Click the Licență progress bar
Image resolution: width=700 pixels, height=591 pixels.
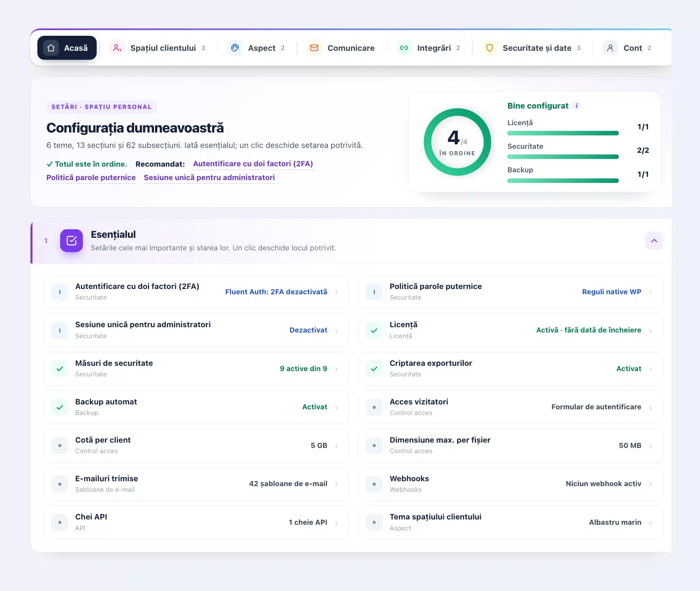pos(563,133)
